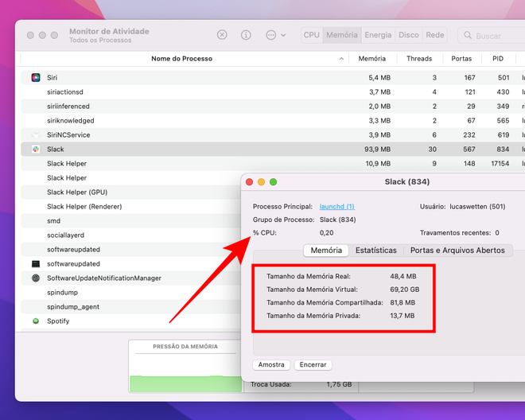The height and width of the screenshot is (420, 525).
Task: Open Portas e Arquivos Abertos tab
Action: (457, 251)
